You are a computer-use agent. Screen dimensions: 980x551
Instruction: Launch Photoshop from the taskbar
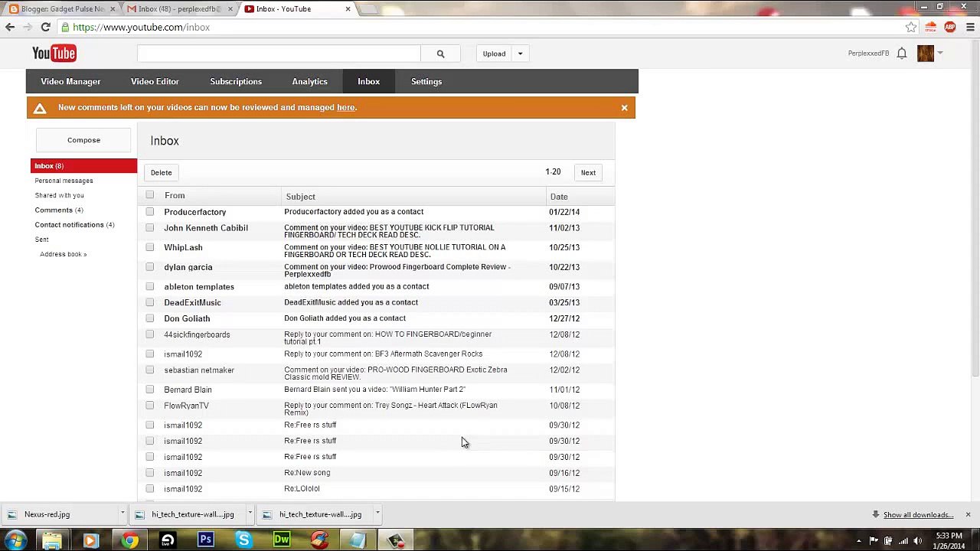pyautogui.click(x=205, y=540)
